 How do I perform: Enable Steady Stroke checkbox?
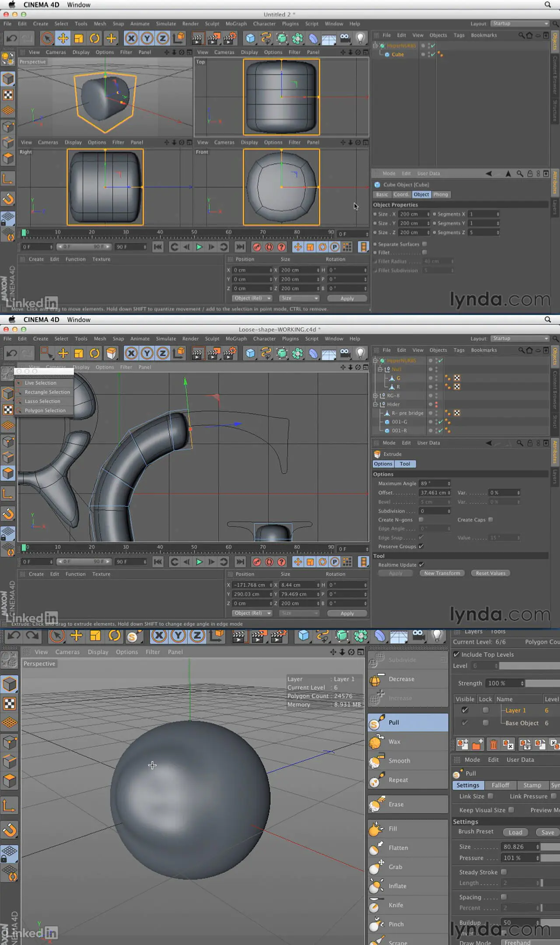(x=504, y=872)
